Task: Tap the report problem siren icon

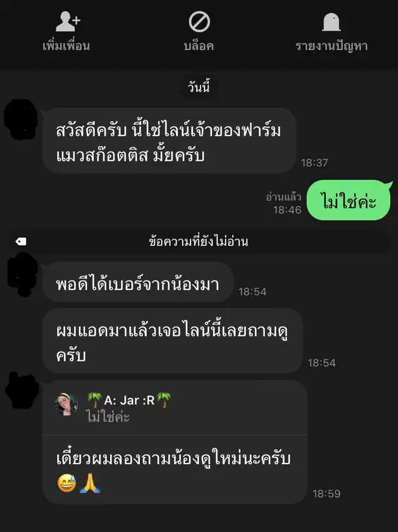Action: (x=331, y=22)
